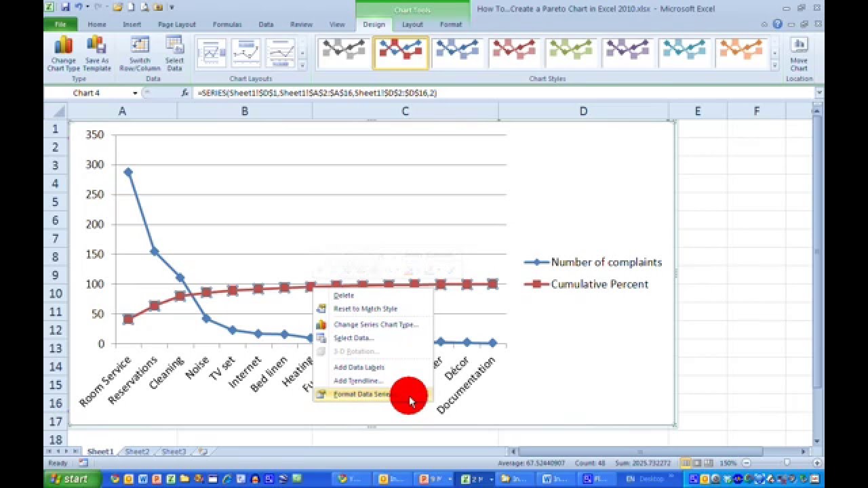This screenshot has height=488, width=868.
Task: Click the formula bar SERIES formula
Action: pos(317,93)
